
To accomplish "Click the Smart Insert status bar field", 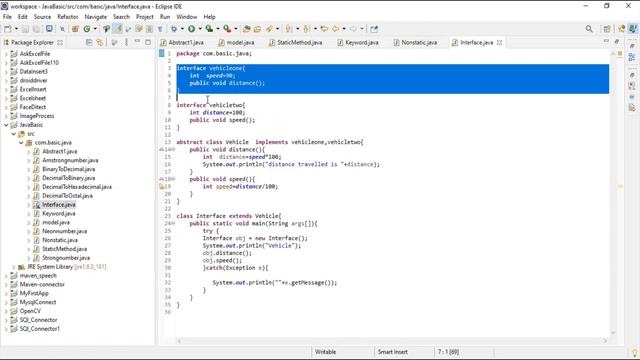I will (x=393, y=352).
